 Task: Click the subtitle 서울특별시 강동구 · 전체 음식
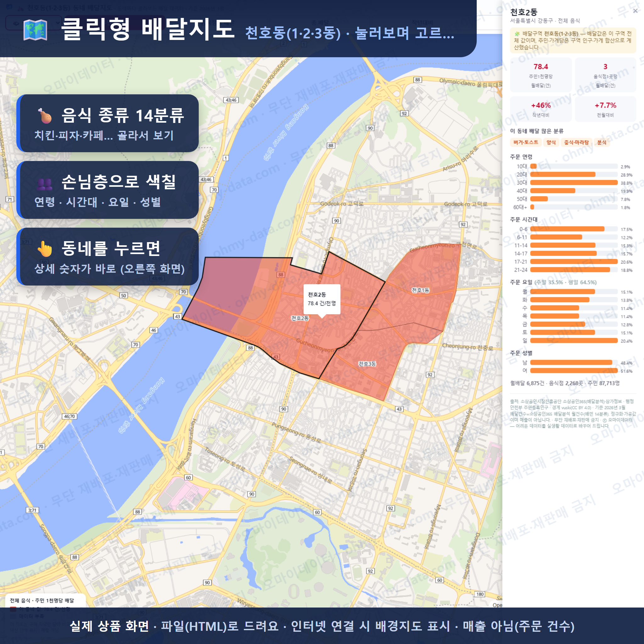pos(545,21)
